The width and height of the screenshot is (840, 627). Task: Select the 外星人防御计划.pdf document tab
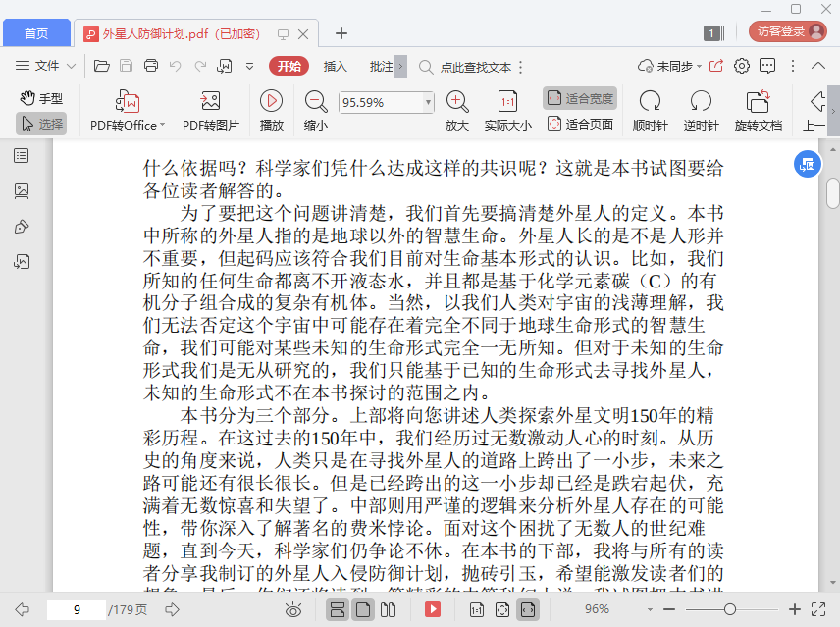click(180, 33)
